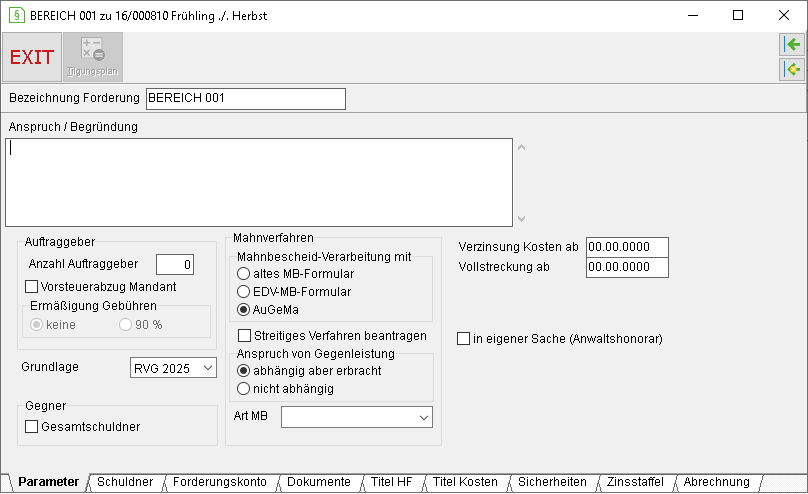
Task: Open the Grundlage RVG 2025 dropdown
Action: [173, 368]
